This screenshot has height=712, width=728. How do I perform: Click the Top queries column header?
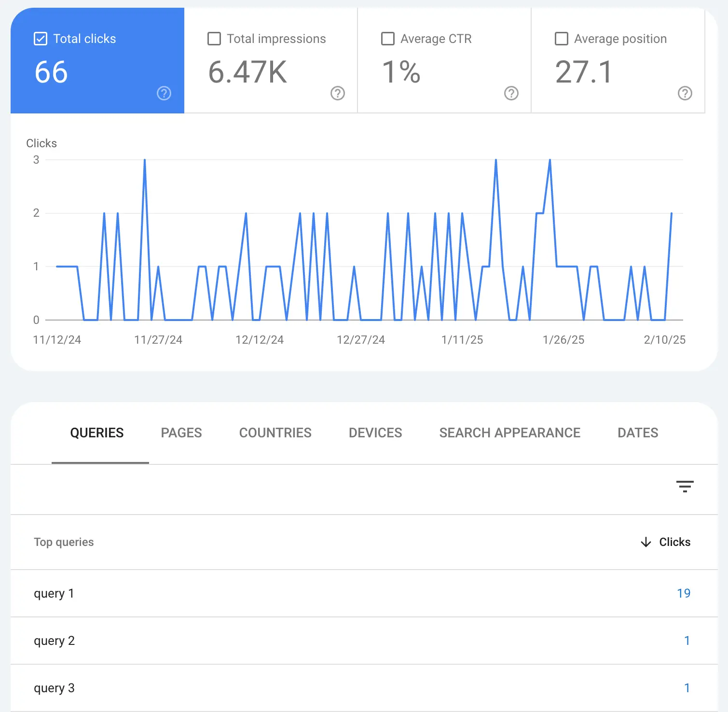64,542
